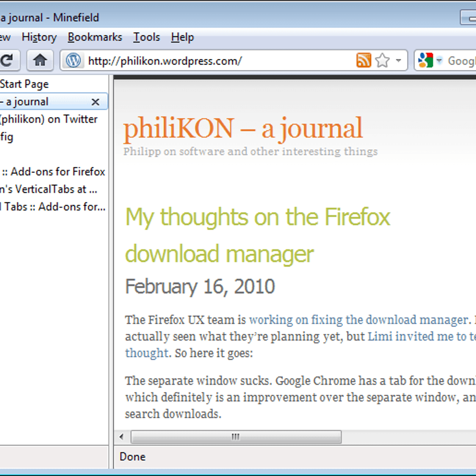Follow the 'thought' link in the first paragraph
Image resolution: width=476 pixels, height=476 pixels.
coord(147,353)
